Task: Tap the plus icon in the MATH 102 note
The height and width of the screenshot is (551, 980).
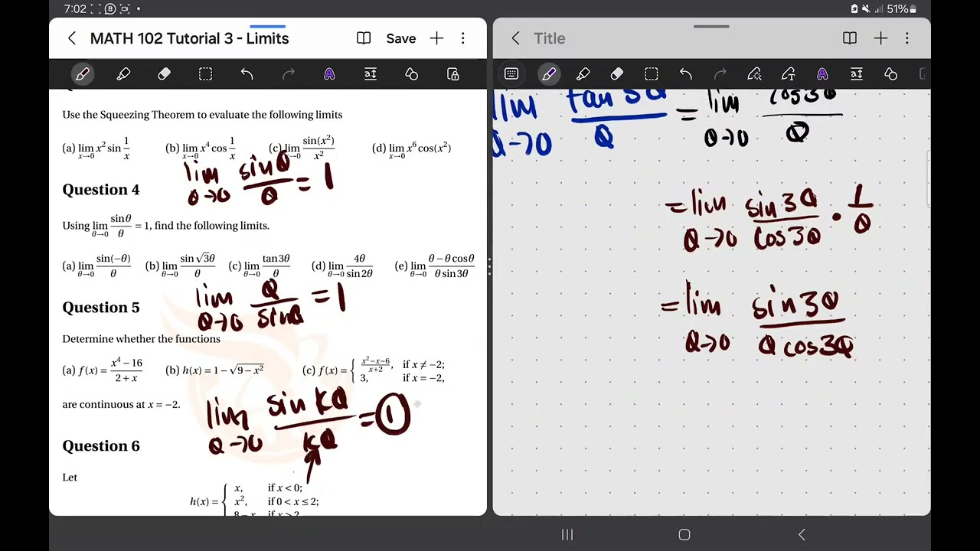Action: coord(436,38)
